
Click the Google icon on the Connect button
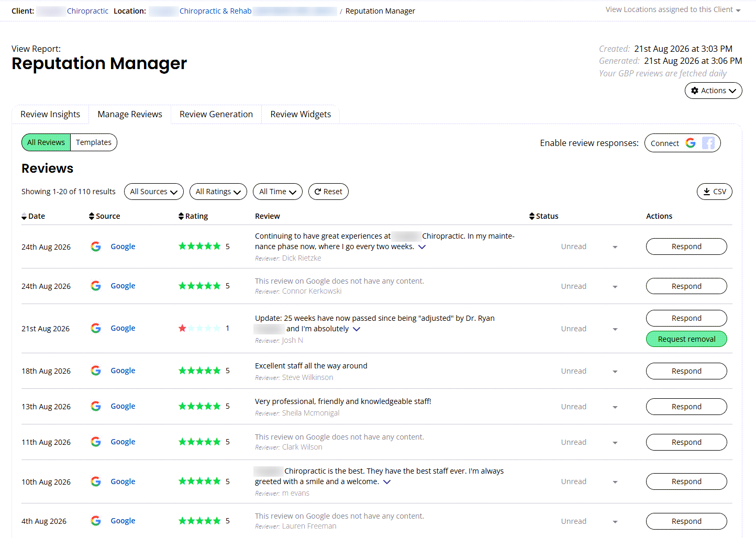pos(691,143)
